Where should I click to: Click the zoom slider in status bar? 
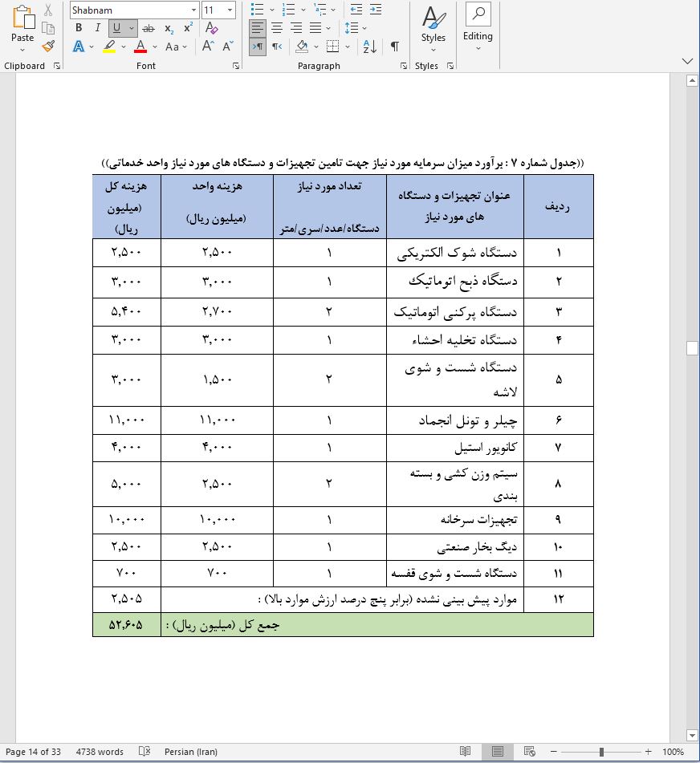(601, 752)
